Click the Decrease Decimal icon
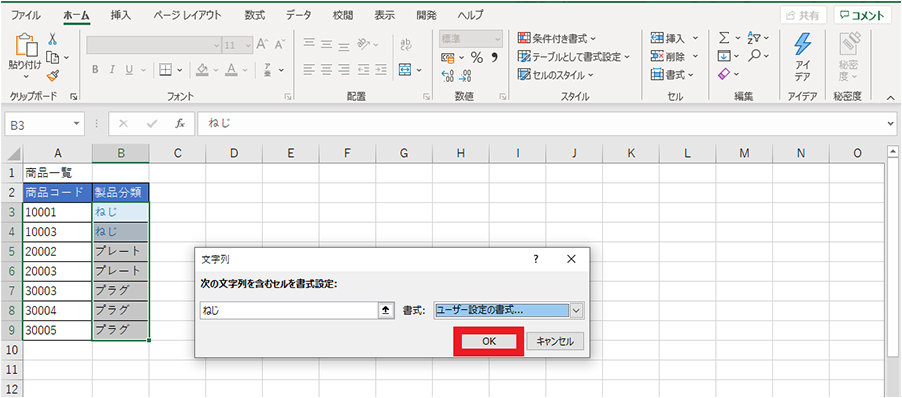Screen dimensions: 902x398 click(466, 76)
